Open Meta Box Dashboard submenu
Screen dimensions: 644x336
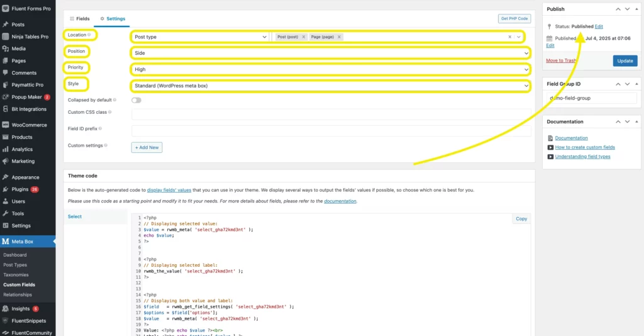point(15,255)
